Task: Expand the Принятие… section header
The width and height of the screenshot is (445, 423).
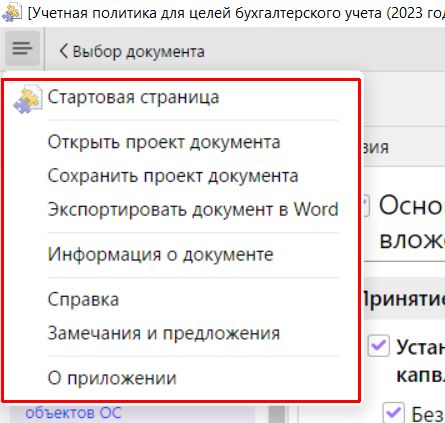Action: click(404, 298)
